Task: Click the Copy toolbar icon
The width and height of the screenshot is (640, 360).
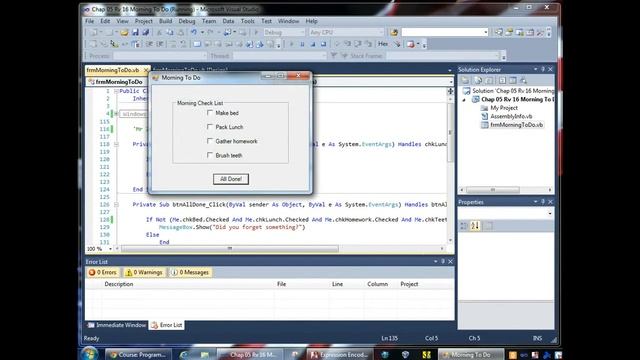Action: pos(169,32)
